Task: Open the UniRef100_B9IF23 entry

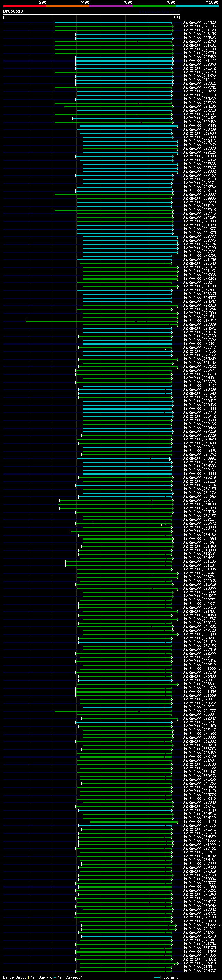Action: pyautogui.click(x=199, y=30)
